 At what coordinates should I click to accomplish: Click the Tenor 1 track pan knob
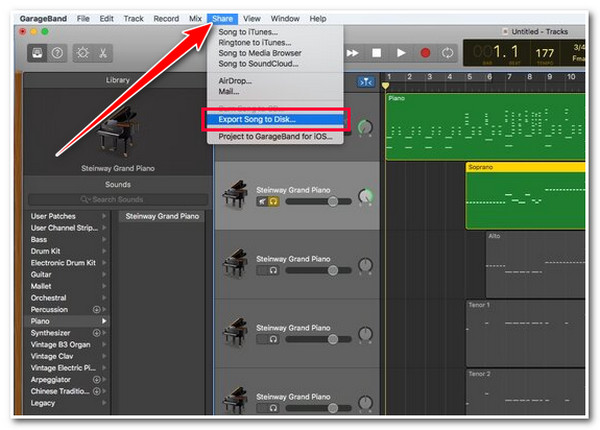[x=365, y=334]
